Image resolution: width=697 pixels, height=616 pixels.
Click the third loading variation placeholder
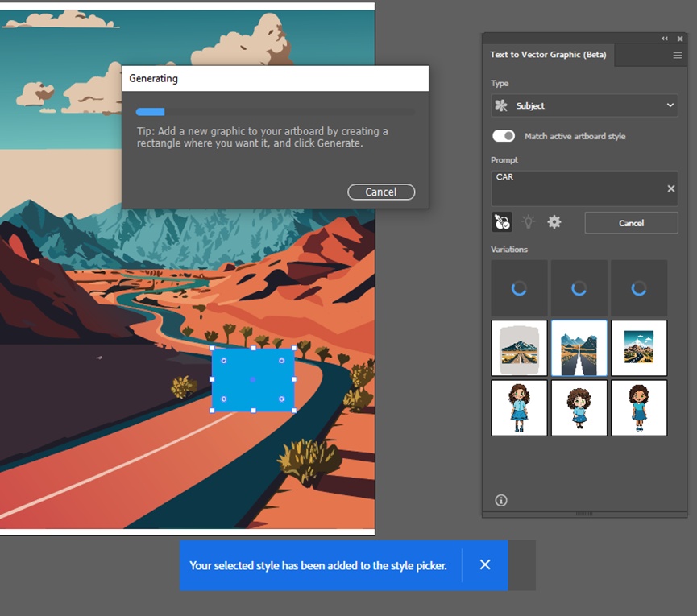[x=639, y=288]
